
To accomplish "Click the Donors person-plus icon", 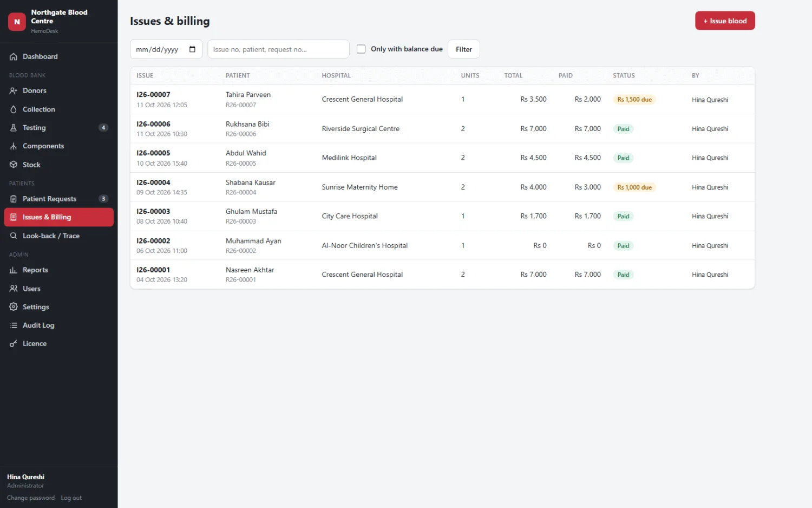I will tap(14, 91).
